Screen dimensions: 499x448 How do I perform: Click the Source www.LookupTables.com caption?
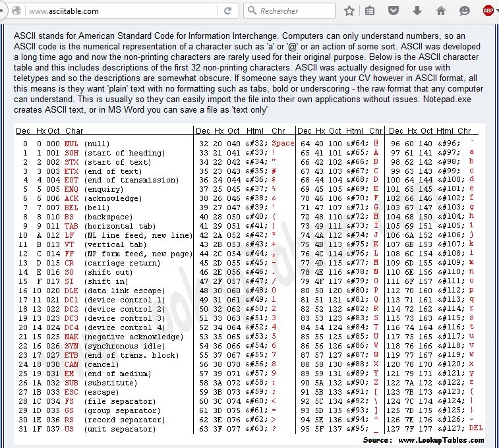tap(423, 439)
